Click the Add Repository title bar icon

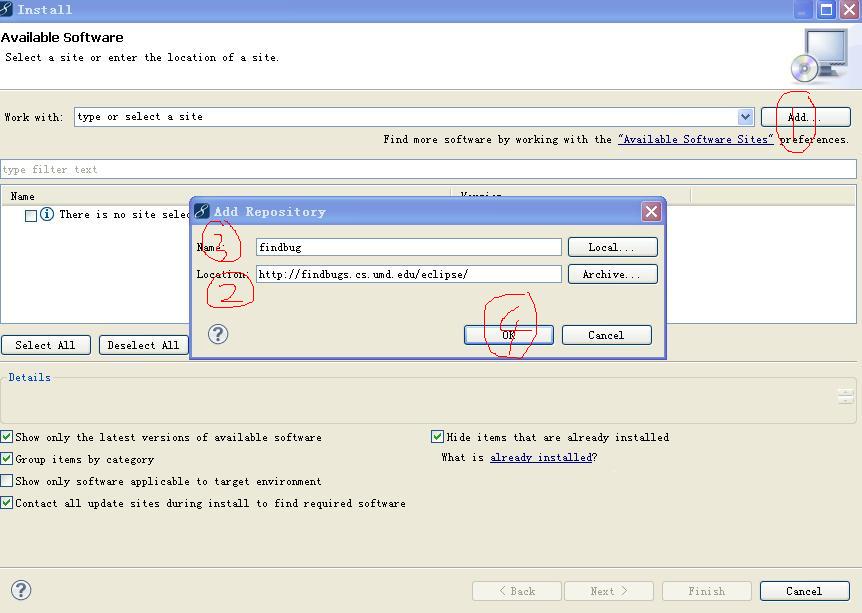[202, 211]
